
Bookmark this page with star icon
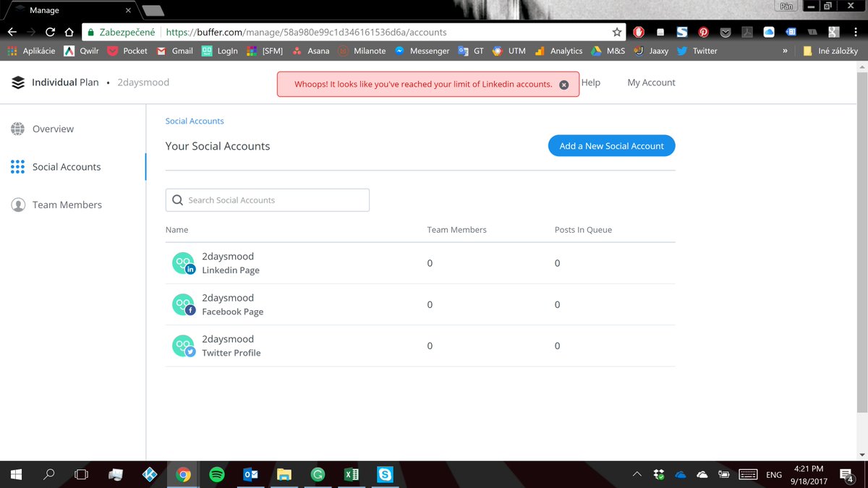coord(617,32)
